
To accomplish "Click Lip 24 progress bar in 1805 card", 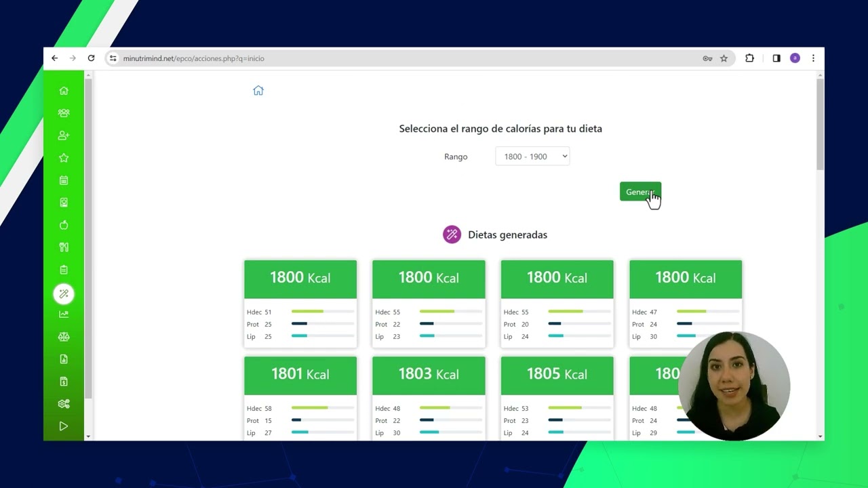I will coord(580,432).
